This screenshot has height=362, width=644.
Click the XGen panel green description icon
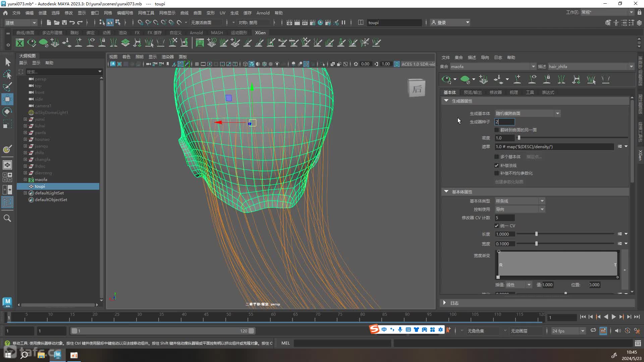465,79
